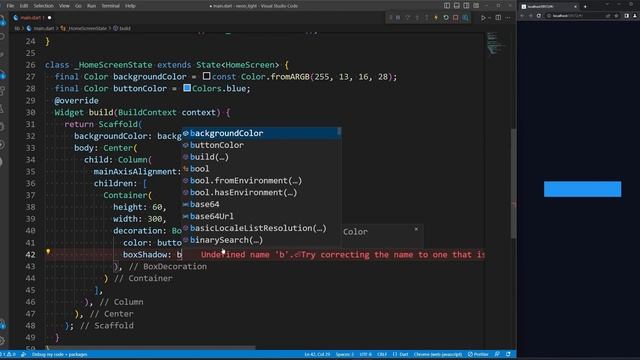The width and height of the screenshot is (640, 360).
Task: Open notifications bell in status bar
Action: [508, 354]
